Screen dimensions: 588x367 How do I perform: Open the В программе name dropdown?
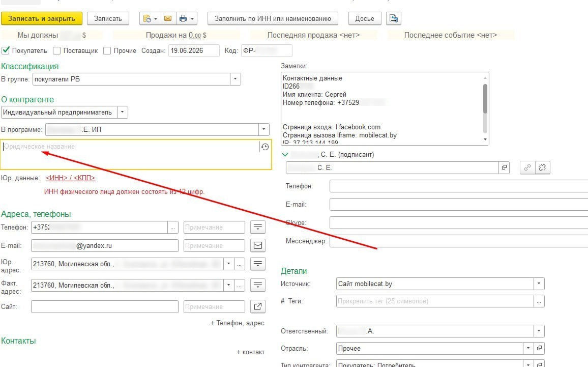coord(263,129)
